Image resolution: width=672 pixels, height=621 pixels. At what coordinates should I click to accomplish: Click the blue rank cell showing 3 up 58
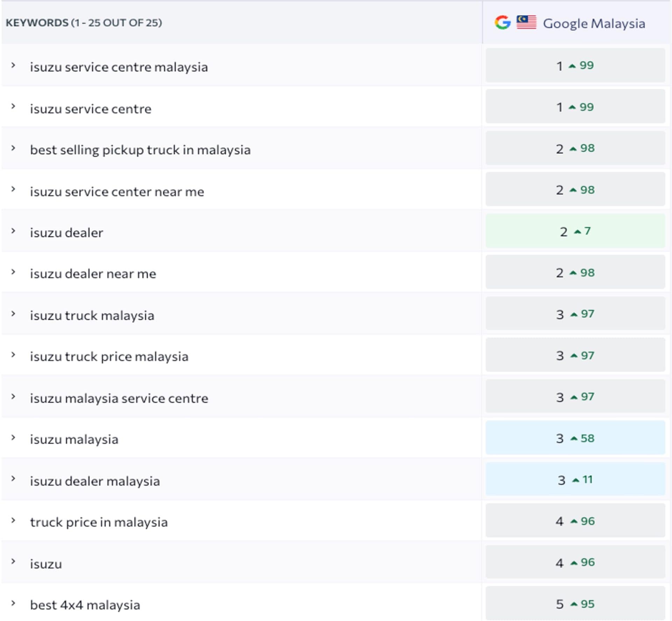[575, 438]
